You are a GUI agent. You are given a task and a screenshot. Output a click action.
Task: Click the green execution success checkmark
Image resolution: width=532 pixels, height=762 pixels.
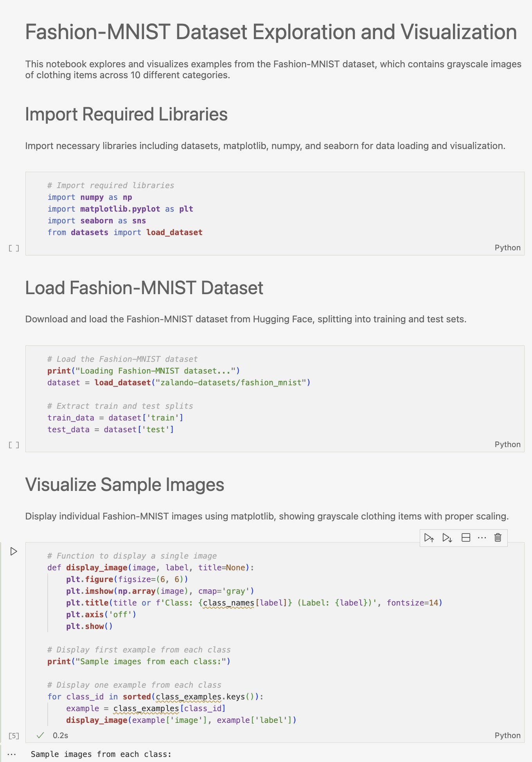40,735
